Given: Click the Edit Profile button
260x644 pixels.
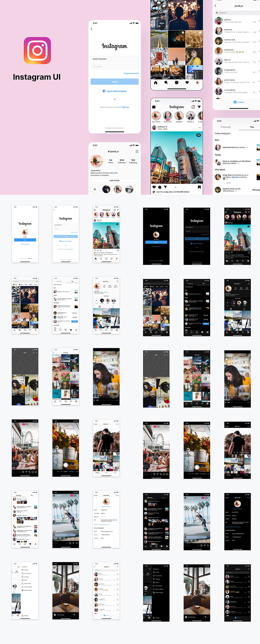Looking at the screenshot, I should (x=115, y=181).
